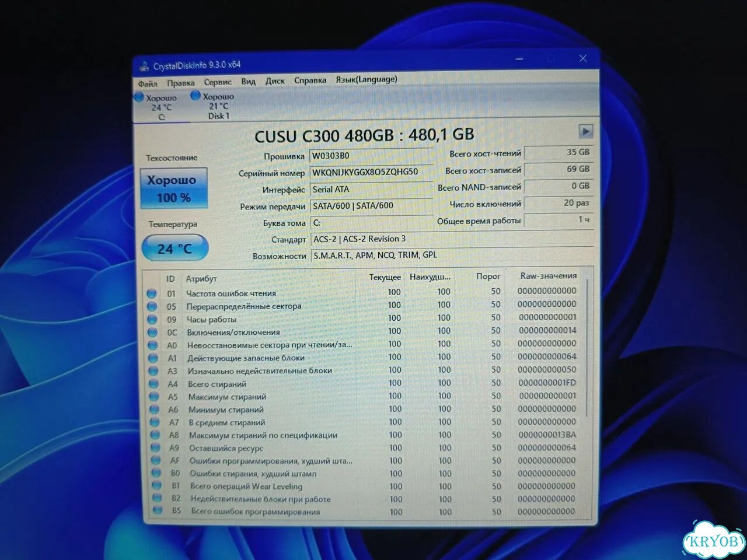This screenshot has height=560, width=747.
Task: Open the Вид menu
Action: (249, 82)
